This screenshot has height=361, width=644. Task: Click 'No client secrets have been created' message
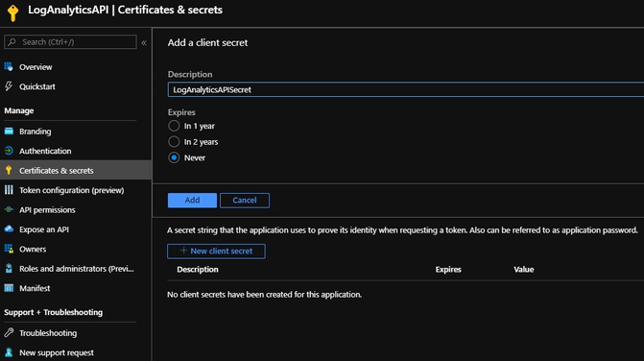point(265,295)
